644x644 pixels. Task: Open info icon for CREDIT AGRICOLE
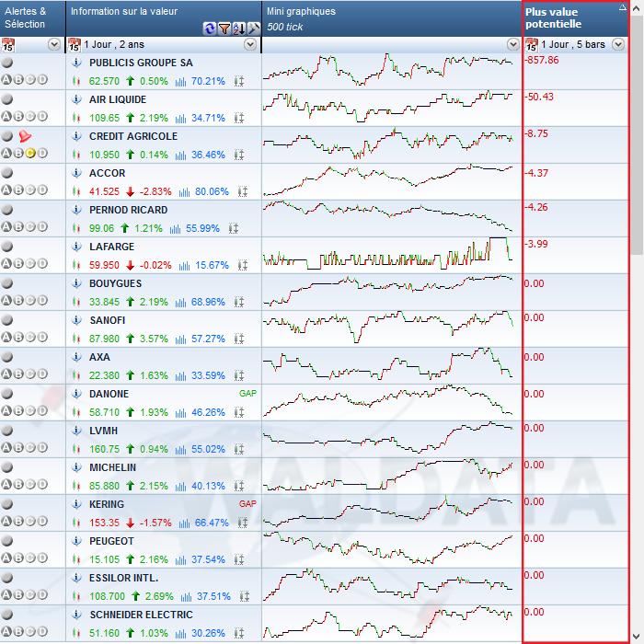tap(76, 136)
